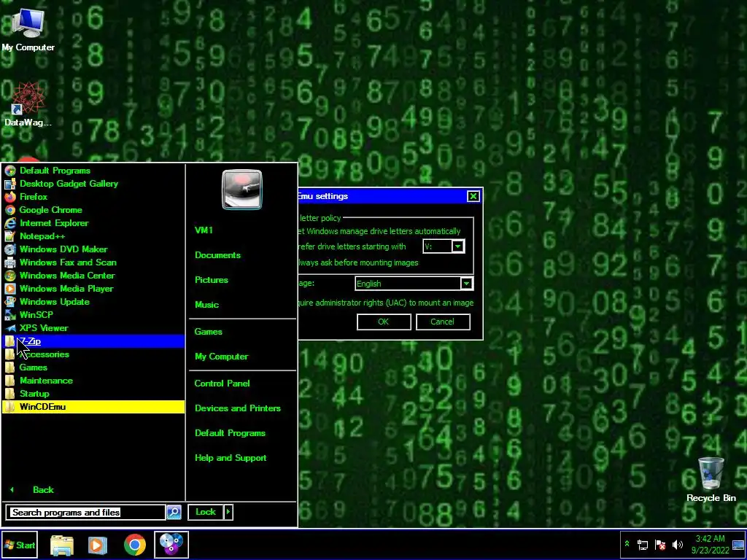Select the Recycle Bin icon
Screen dimensions: 747x560
(711, 480)
